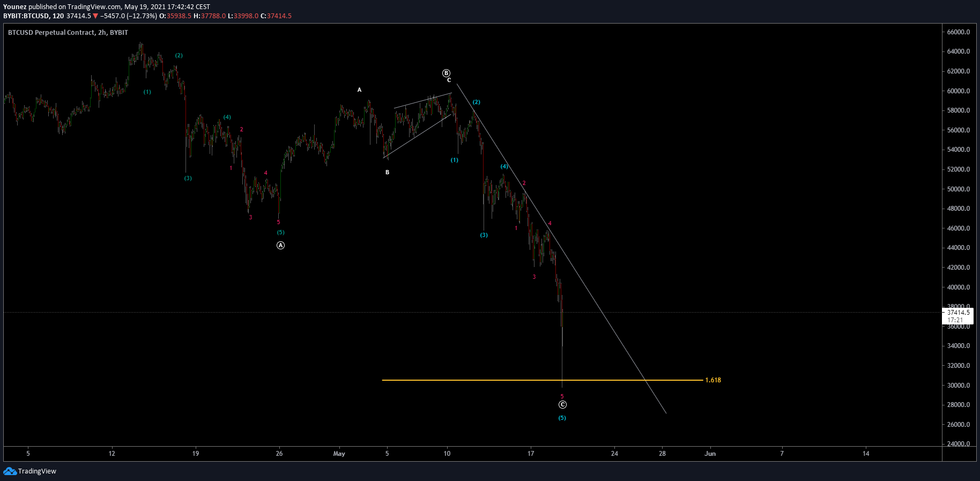
Task: Click the price change −5457.0 (−12.73%) text
Action: tap(129, 16)
